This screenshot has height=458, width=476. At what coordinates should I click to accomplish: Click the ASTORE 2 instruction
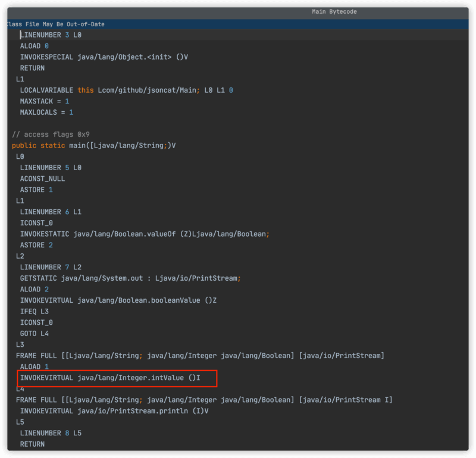click(36, 245)
